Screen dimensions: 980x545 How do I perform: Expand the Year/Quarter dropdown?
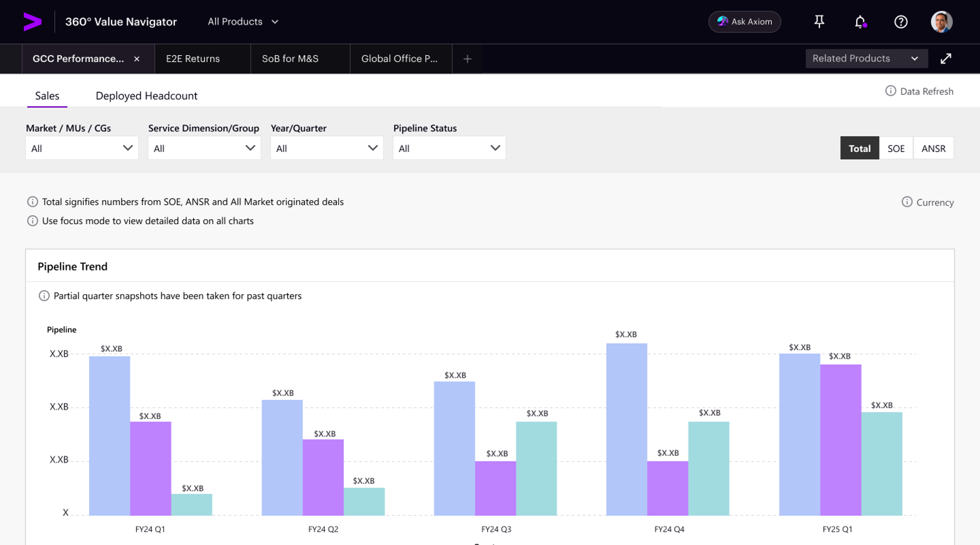pyautogui.click(x=326, y=148)
